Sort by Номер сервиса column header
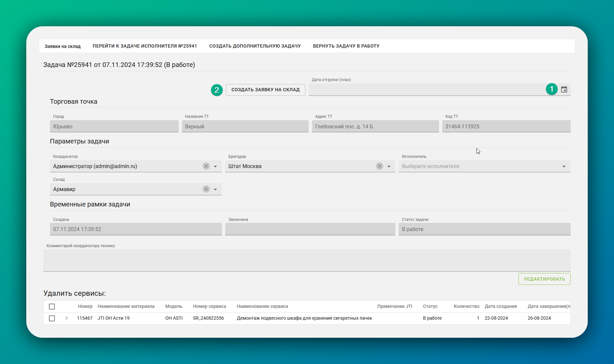This screenshot has width=614, height=364. pos(209,306)
